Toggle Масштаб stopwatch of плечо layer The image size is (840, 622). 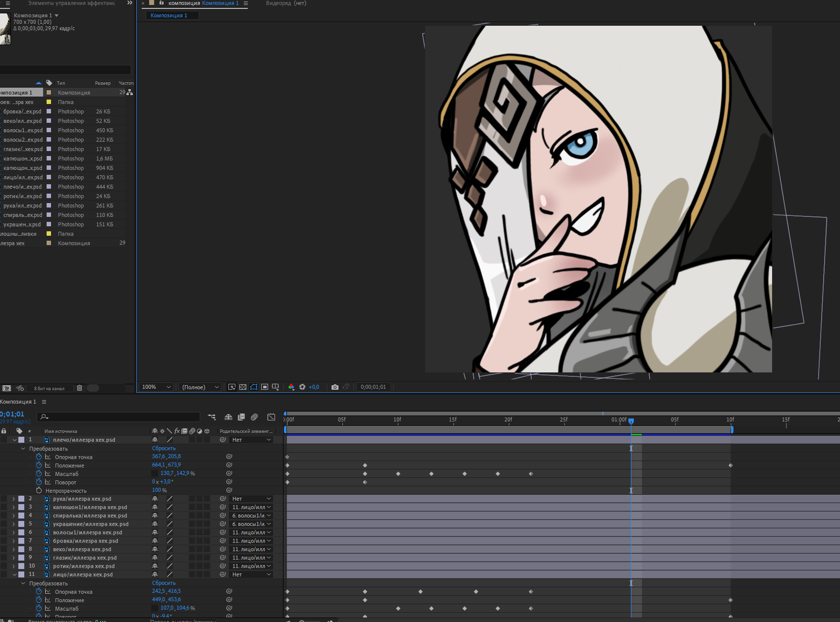click(39, 473)
